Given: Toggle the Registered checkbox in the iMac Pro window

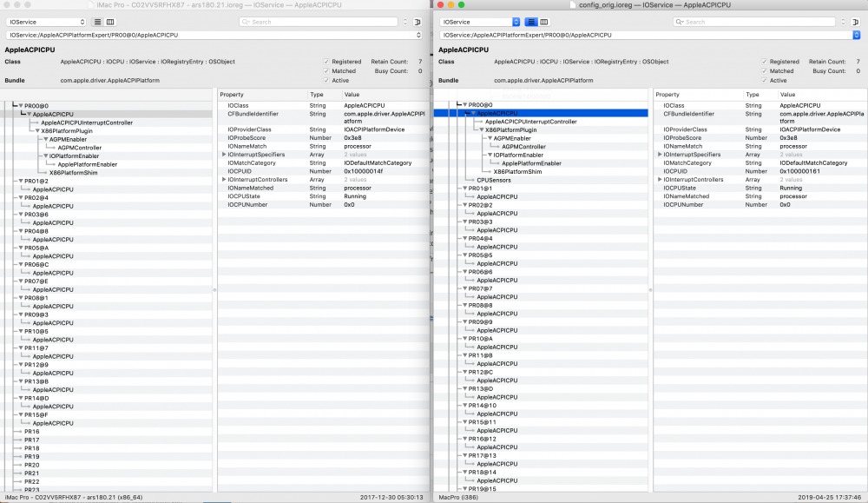Looking at the screenshot, I should [326, 62].
